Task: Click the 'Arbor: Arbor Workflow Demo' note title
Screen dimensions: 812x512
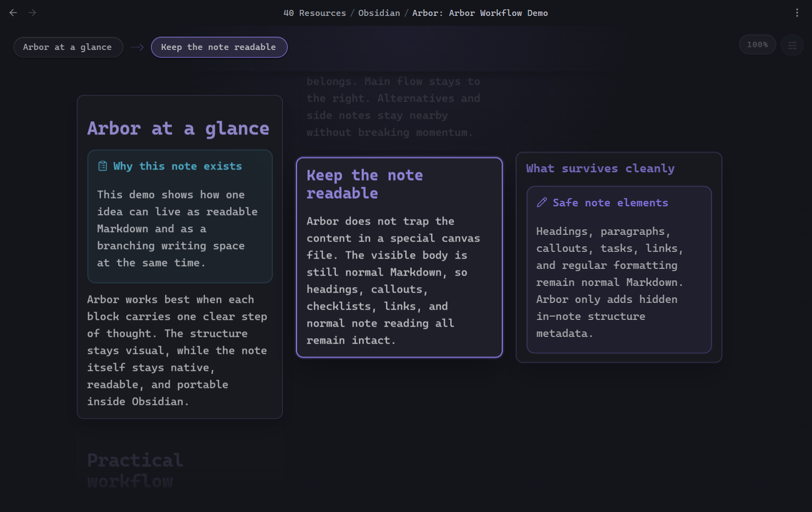Action: (x=480, y=13)
